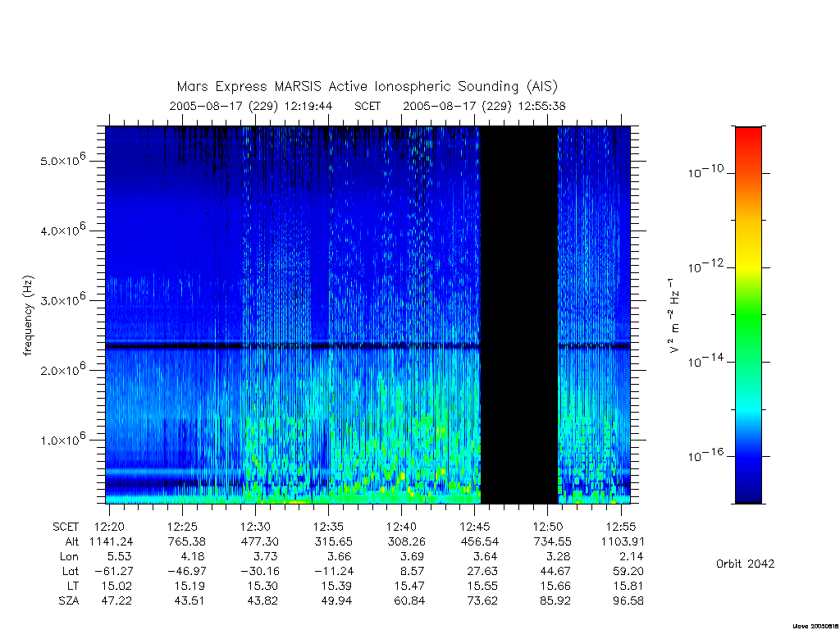
Task: Click the latitude value -11.24
Action: point(336,571)
